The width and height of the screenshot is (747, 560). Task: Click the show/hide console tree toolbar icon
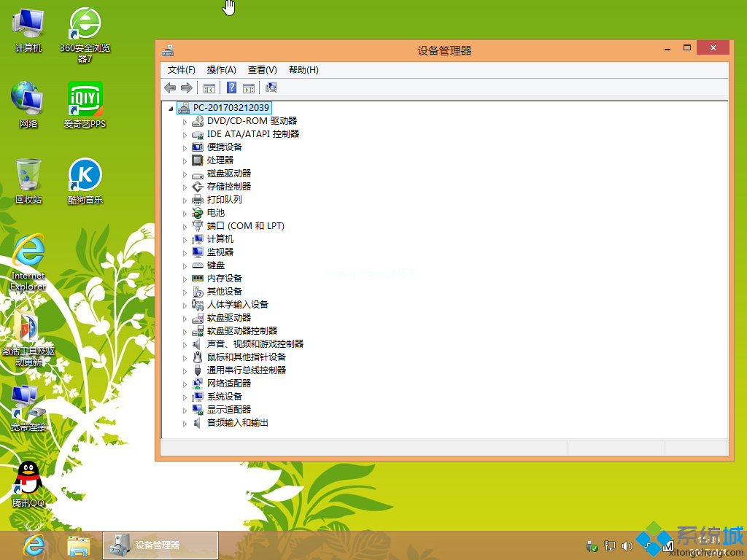209,87
